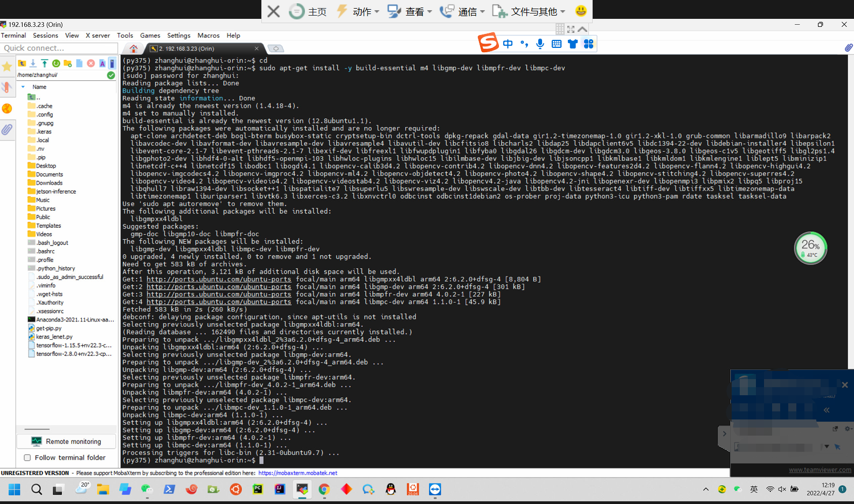This screenshot has height=504, width=854.
Task: Select the jetson-inference folder
Action: (55, 192)
